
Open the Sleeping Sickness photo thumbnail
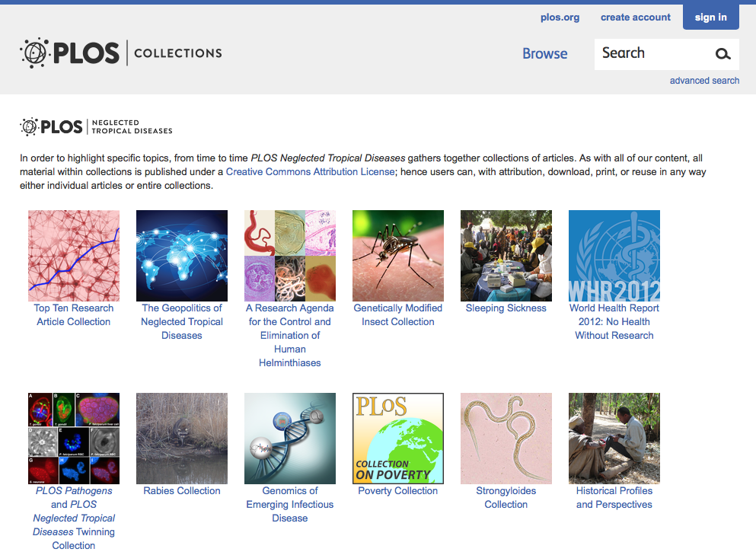pos(506,256)
